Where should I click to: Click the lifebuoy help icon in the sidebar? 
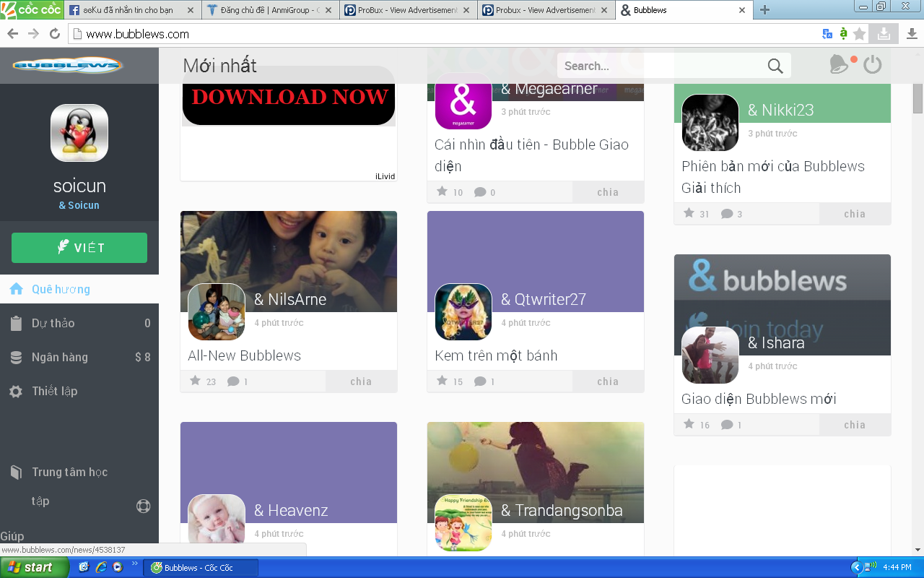[x=143, y=506]
